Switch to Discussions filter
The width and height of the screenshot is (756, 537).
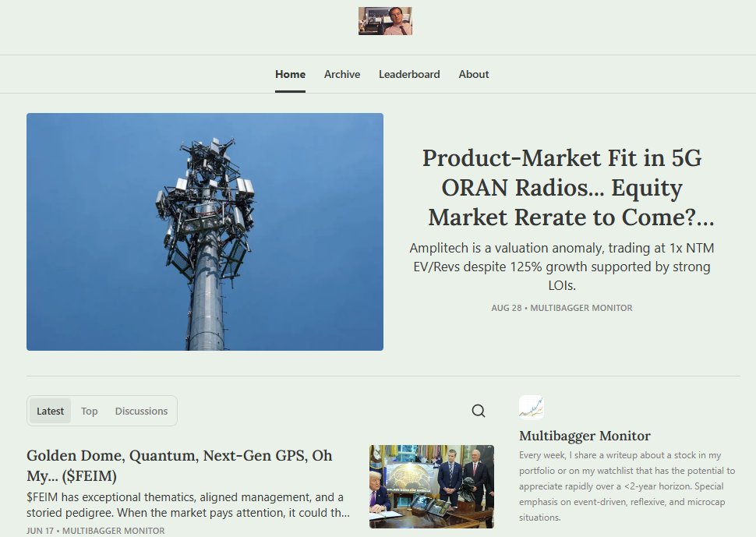[141, 411]
